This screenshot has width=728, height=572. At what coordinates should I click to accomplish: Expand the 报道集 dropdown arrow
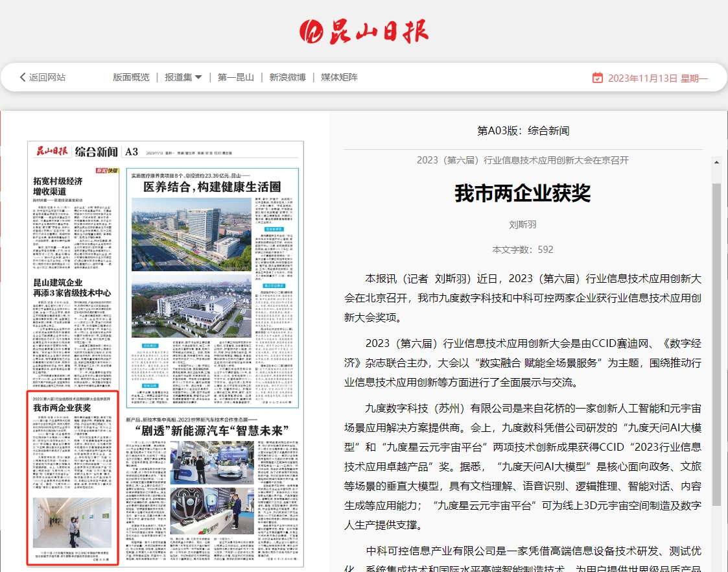198,78
